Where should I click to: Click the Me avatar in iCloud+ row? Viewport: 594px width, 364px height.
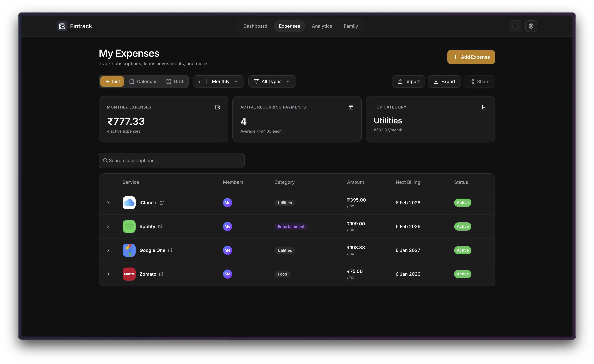pos(227,203)
